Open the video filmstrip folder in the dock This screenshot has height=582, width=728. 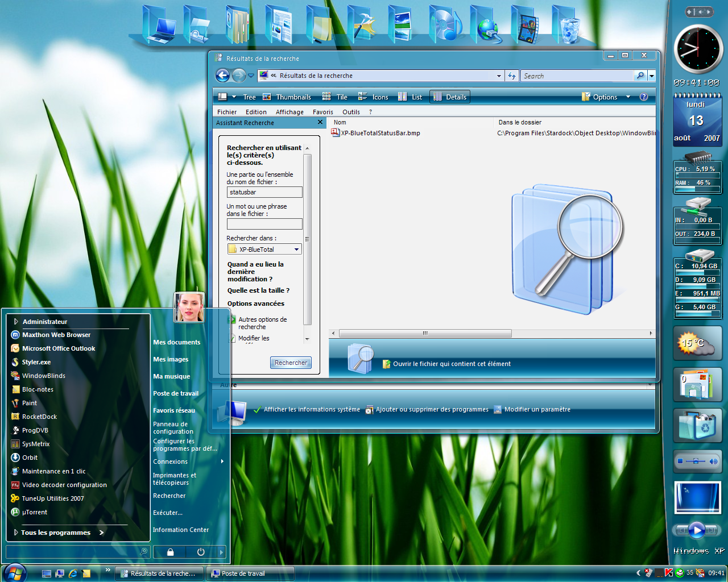pos(526,25)
